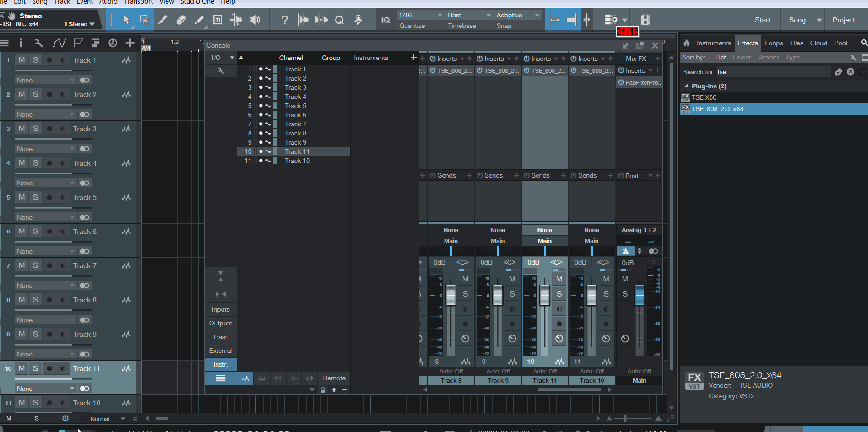This screenshot has height=432, width=868.
Task: Bypass Track 8 Inserts power button
Action: point(433,59)
